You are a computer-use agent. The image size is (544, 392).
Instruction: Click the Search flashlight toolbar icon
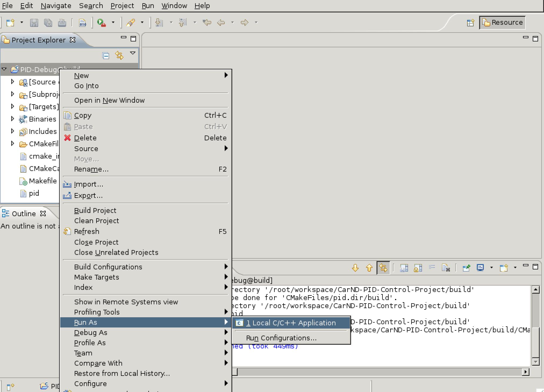point(131,23)
